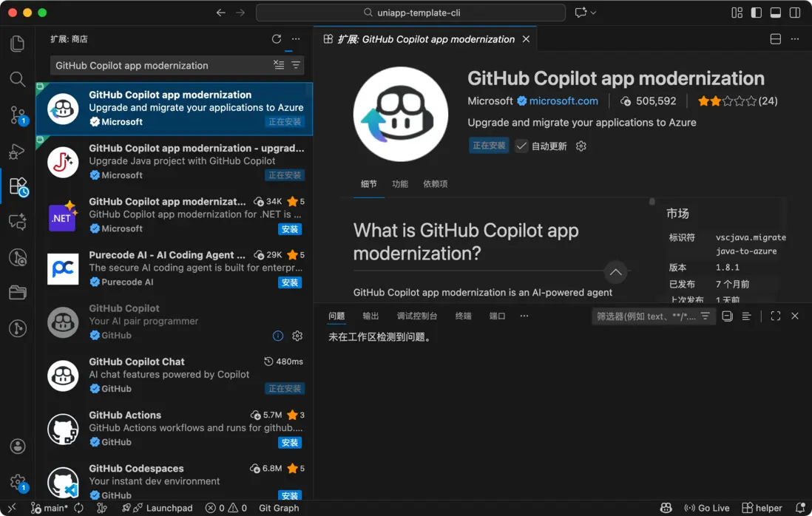Switch to the 依赖项 dependencies tab
Screen dimensions: 812x516
(x=435, y=184)
